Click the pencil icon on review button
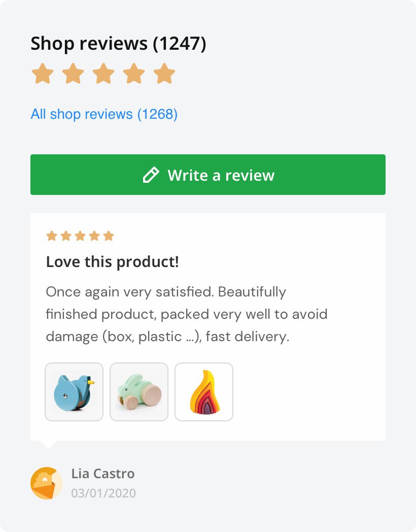 151,175
